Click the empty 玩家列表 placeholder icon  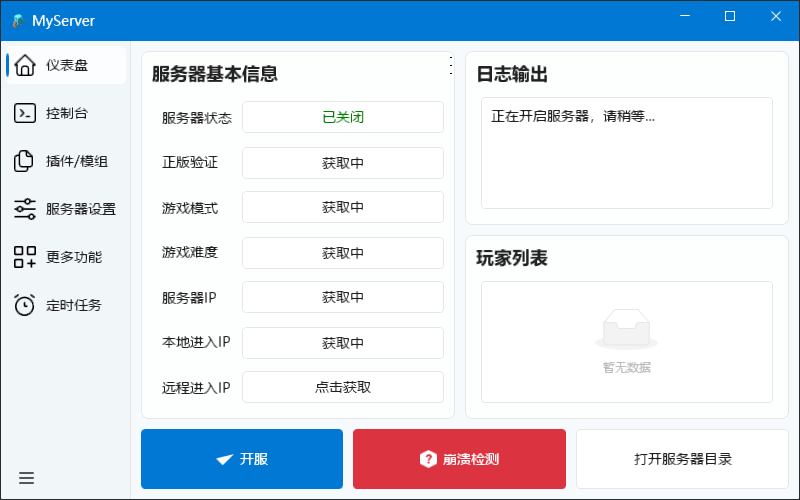626,328
